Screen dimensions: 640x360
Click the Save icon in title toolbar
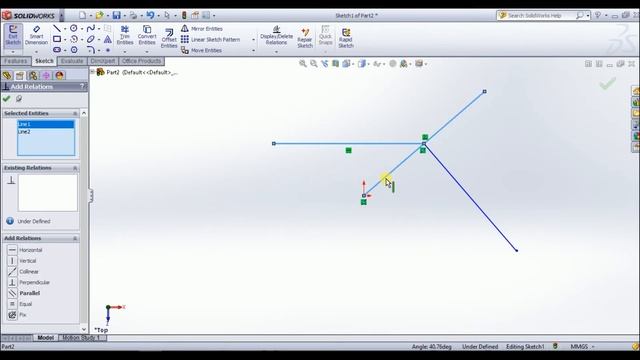[x=117, y=15]
